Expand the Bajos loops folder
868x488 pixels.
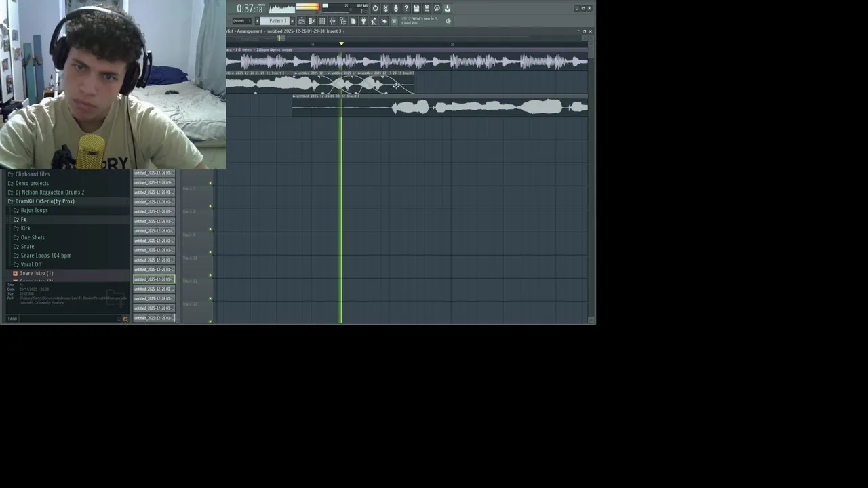point(34,210)
